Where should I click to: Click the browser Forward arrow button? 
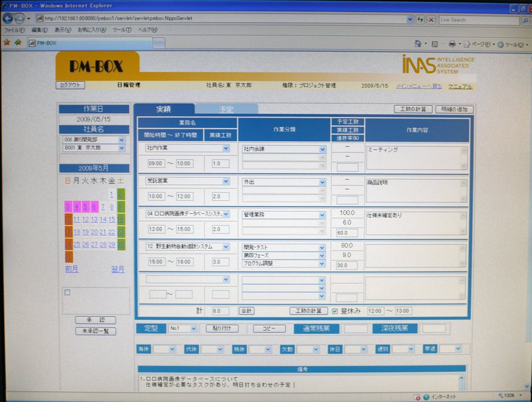pos(19,19)
